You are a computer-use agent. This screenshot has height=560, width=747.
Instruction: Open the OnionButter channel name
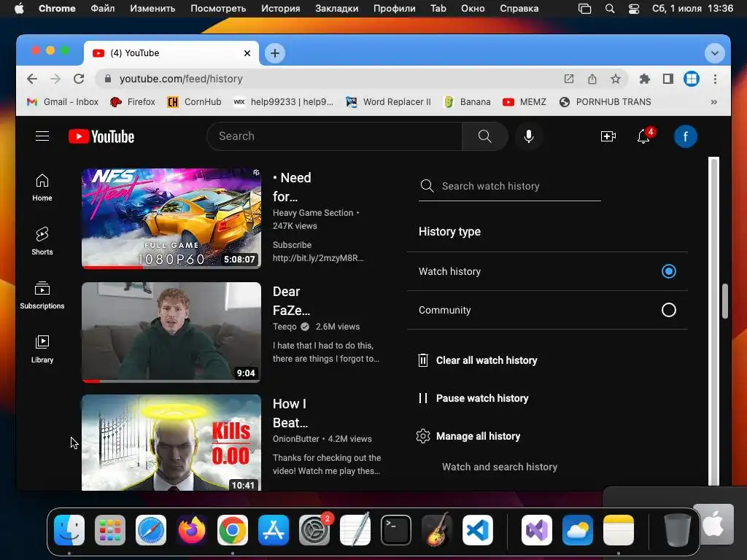pos(296,438)
